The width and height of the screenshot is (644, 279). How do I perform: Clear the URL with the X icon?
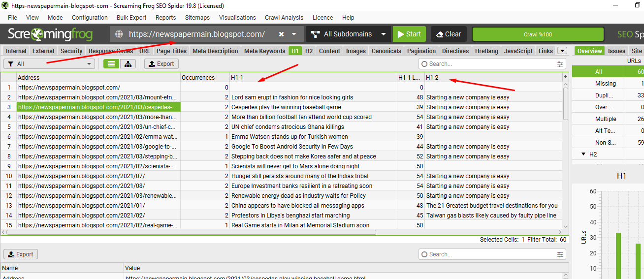coord(281,34)
